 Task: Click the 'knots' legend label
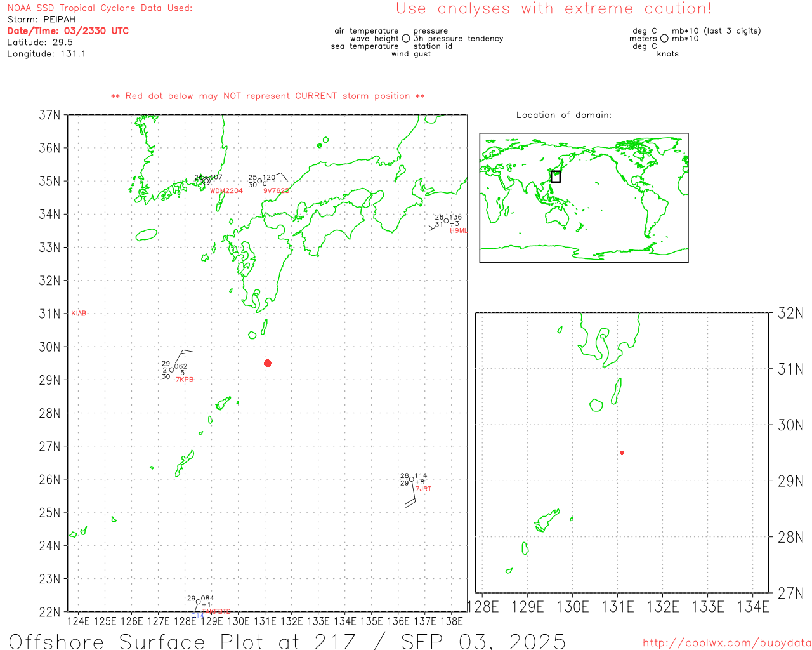[668, 54]
